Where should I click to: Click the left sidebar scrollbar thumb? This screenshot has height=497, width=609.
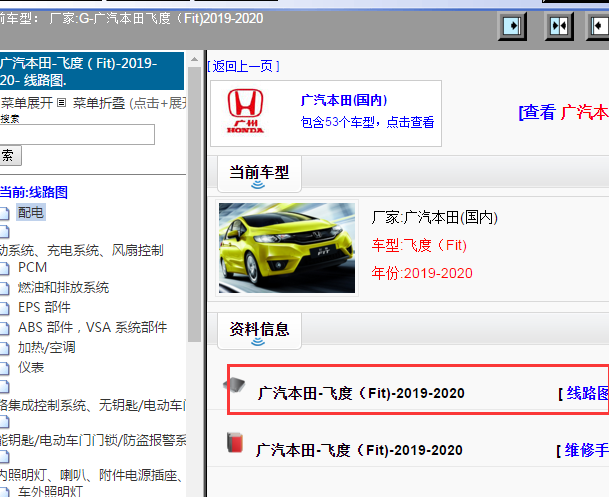[x=194, y=205]
